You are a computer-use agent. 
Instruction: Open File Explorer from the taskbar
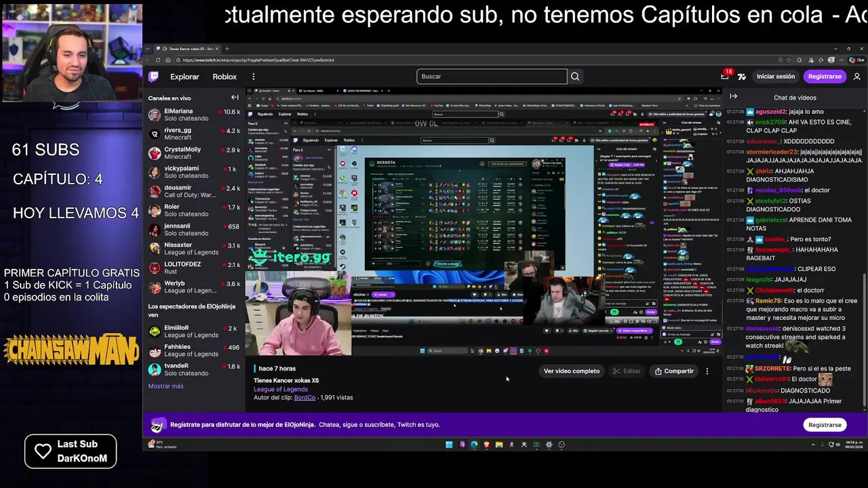[x=499, y=445]
